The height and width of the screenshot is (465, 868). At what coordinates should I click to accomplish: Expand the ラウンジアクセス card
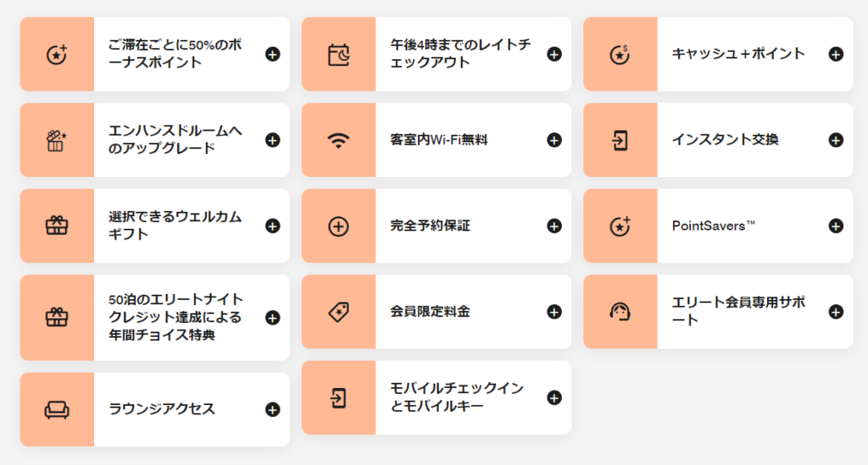pos(272,410)
